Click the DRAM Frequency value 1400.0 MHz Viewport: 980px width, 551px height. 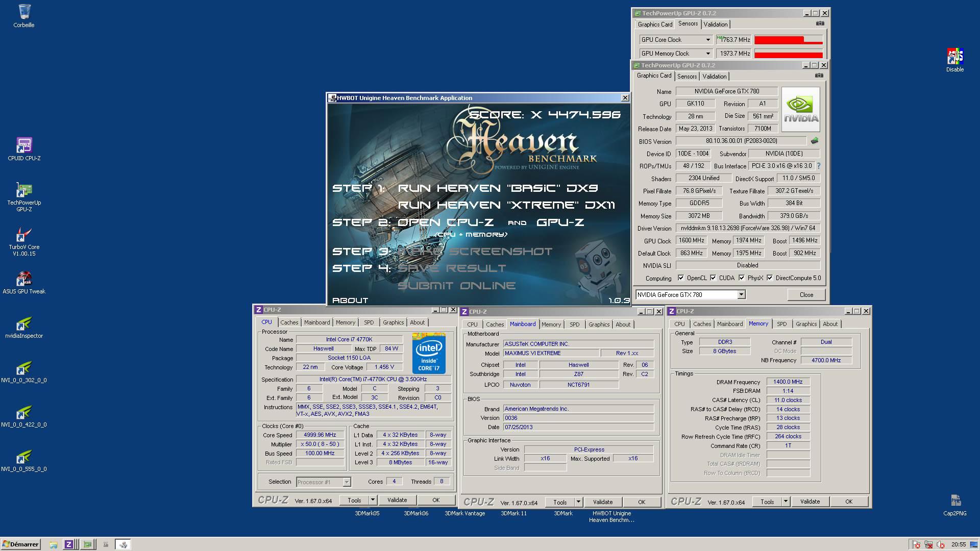788,382
